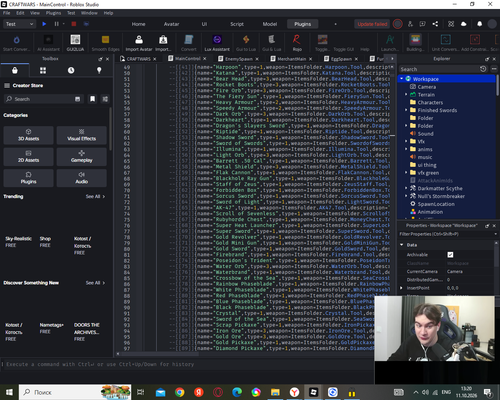Toggle the Archivable checkbox

(450, 255)
